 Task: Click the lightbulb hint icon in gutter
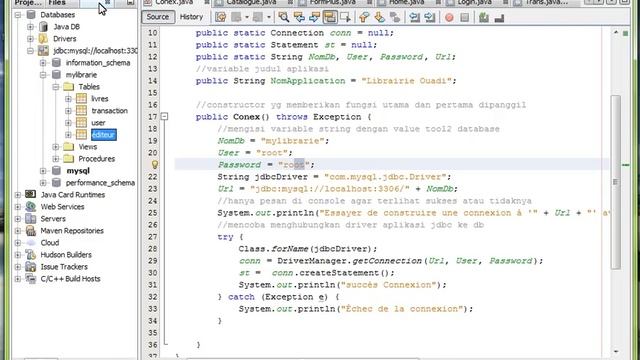coord(155,164)
